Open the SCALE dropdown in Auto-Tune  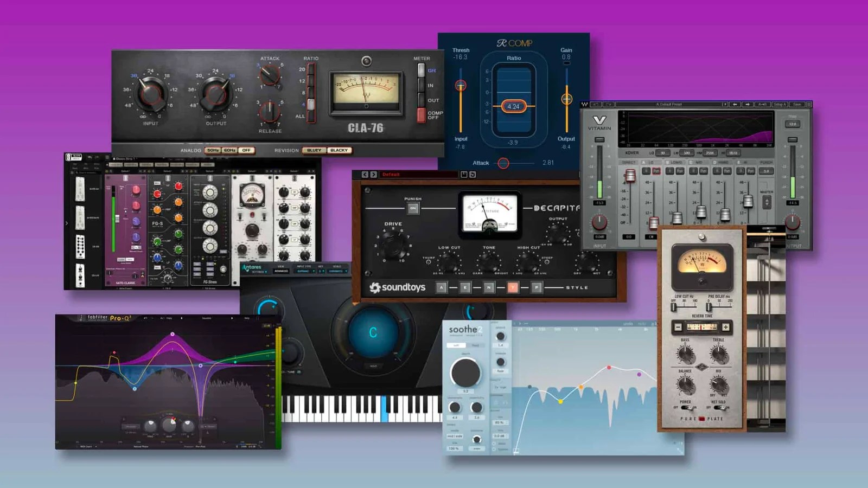(x=337, y=271)
